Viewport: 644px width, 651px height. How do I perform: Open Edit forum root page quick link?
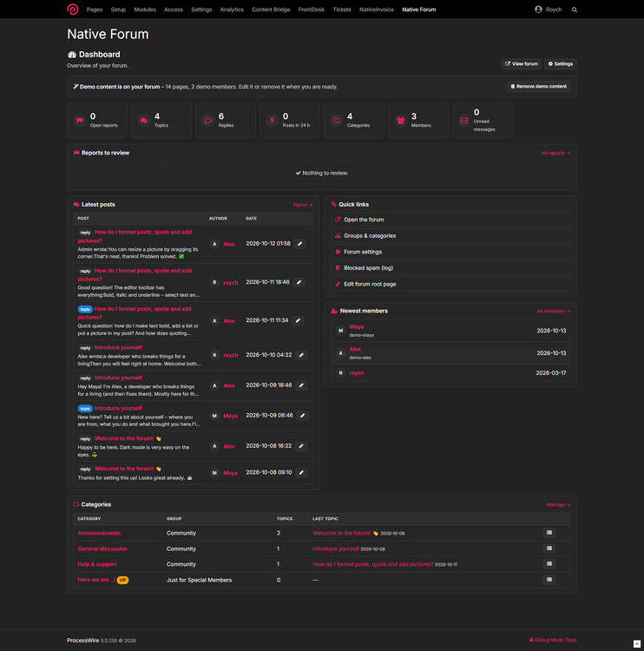click(x=450, y=285)
